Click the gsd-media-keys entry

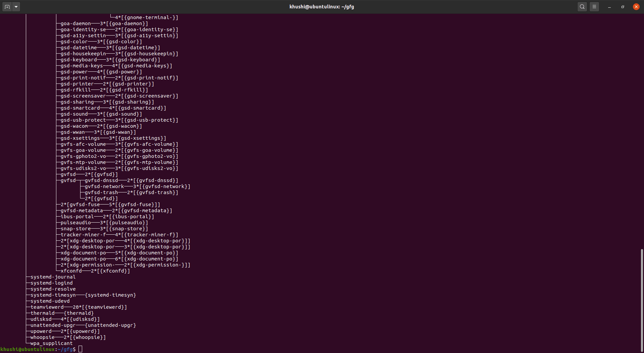tap(82, 65)
